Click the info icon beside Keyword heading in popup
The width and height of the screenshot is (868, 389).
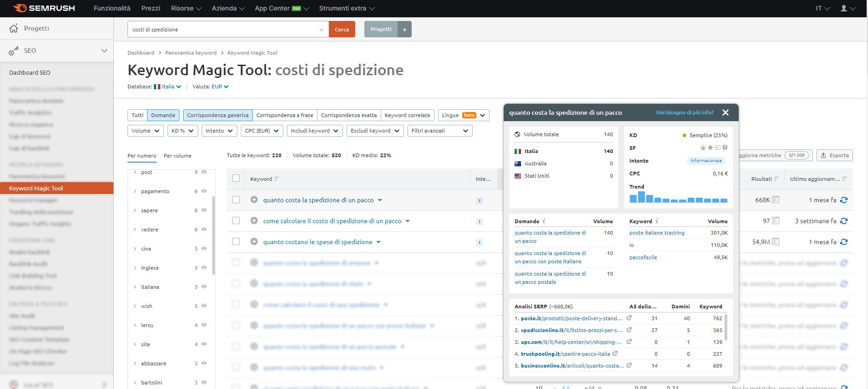coord(657,221)
